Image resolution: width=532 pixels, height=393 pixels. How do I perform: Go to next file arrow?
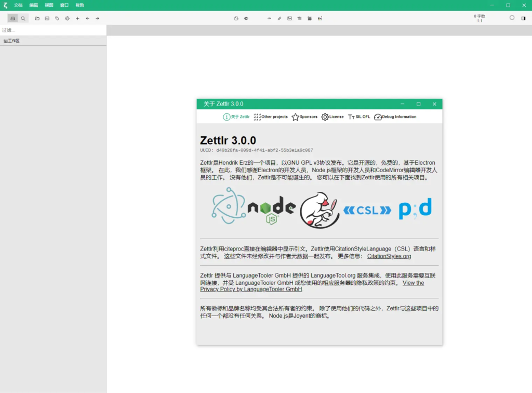[97, 18]
